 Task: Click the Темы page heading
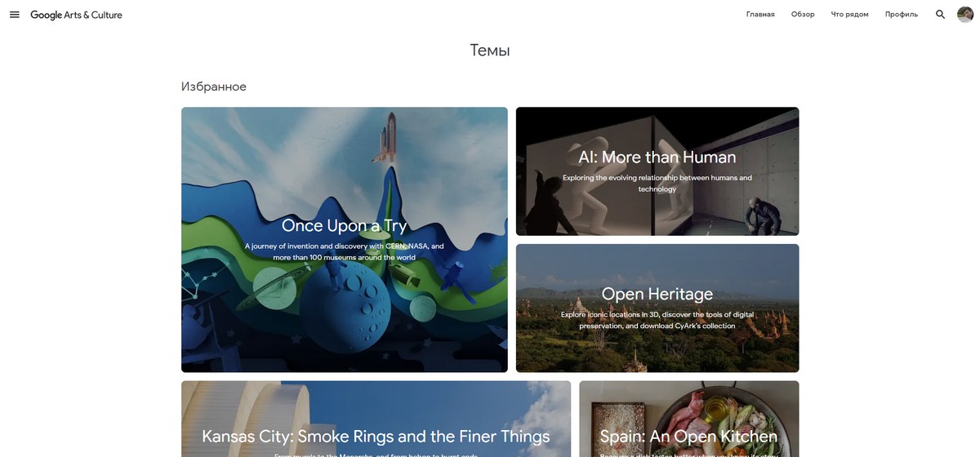click(x=489, y=51)
